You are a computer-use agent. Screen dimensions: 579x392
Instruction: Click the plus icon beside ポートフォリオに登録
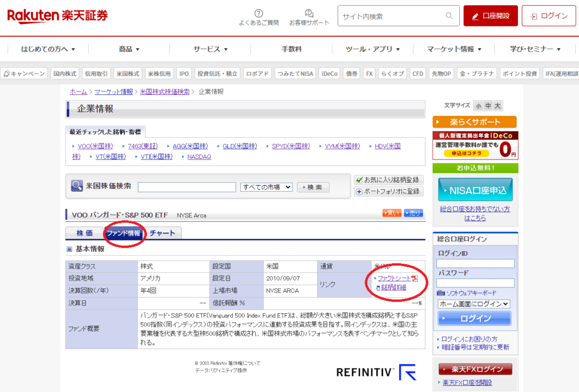tap(359, 191)
